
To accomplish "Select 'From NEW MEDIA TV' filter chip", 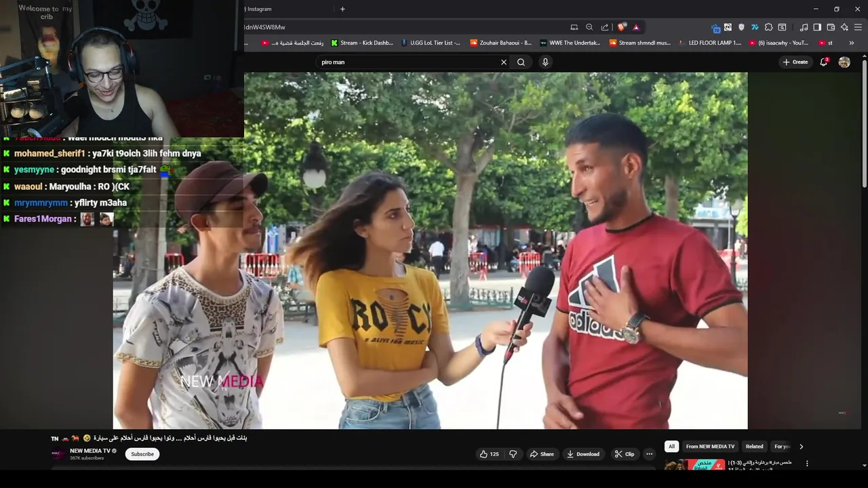I will [x=710, y=447].
